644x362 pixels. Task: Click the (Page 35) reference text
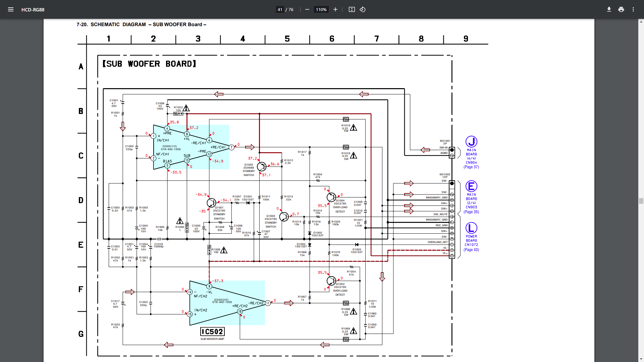point(471,212)
